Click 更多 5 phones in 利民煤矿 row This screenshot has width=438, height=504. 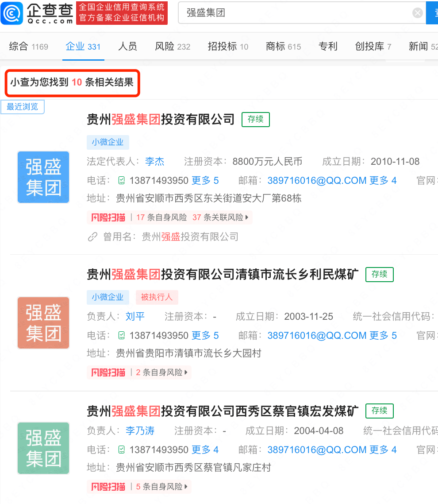tap(205, 336)
